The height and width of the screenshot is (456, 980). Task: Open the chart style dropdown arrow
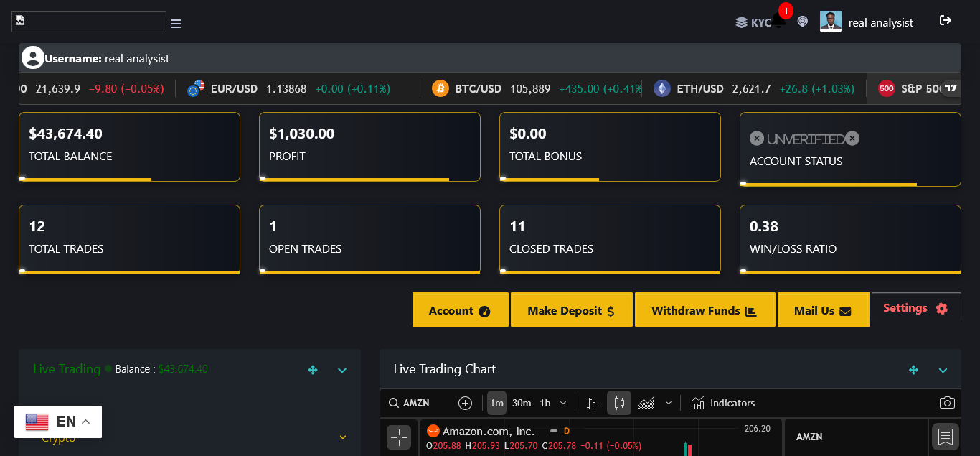click(x=669, y=403)
